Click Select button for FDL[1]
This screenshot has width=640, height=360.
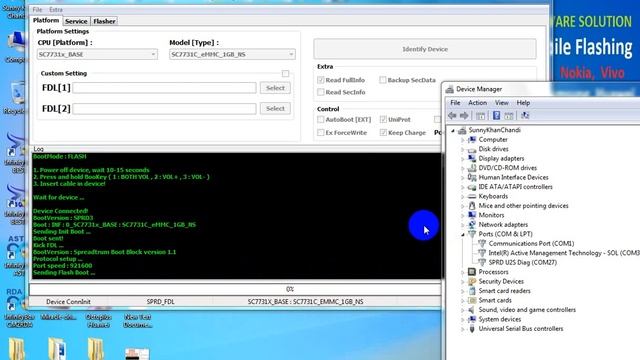(275, 88)
